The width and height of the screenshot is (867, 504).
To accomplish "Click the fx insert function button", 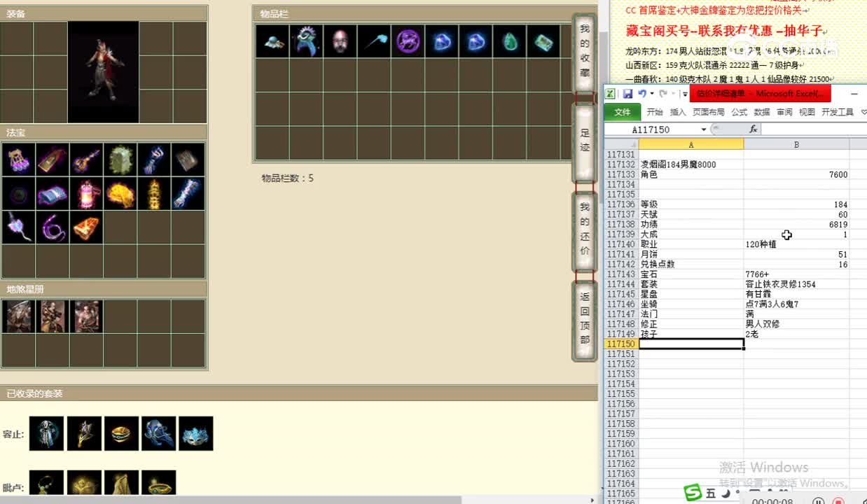I will [x=753, y=129].
